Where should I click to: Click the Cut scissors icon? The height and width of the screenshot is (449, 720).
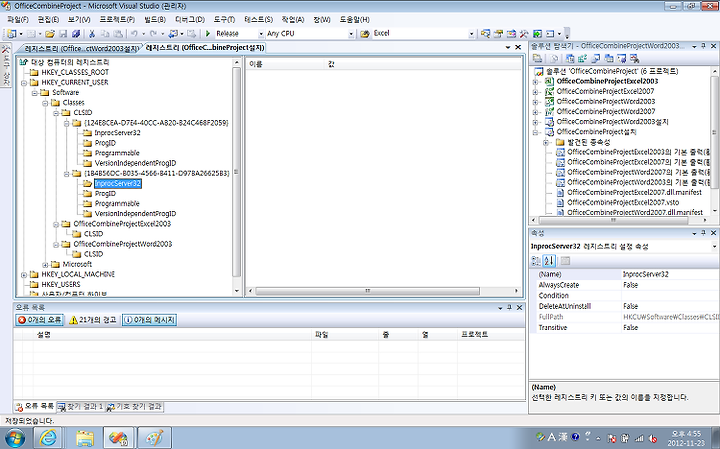pyautogui.click(x=92, y=34)
